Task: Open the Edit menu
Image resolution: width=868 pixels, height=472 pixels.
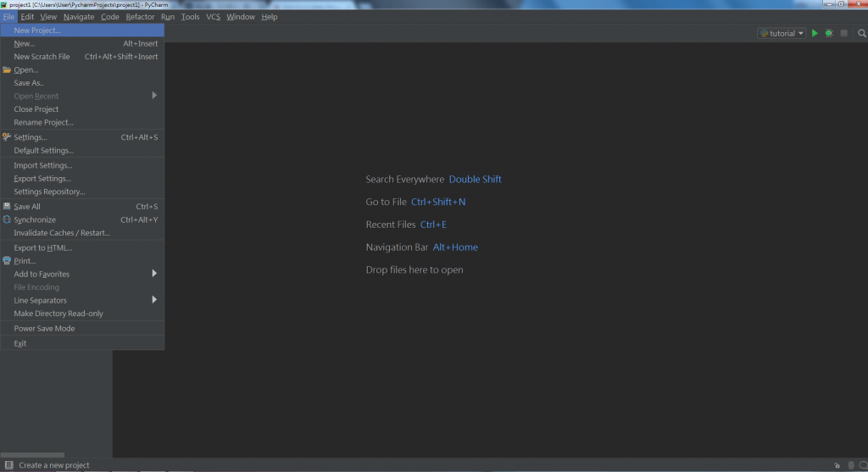Action: [x=27, y=17]
